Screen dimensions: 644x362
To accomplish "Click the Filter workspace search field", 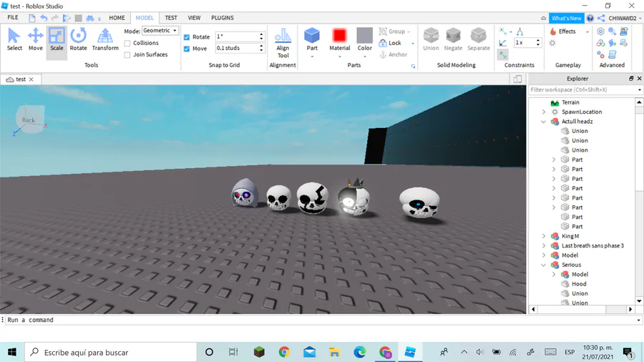I will [582, 90].
